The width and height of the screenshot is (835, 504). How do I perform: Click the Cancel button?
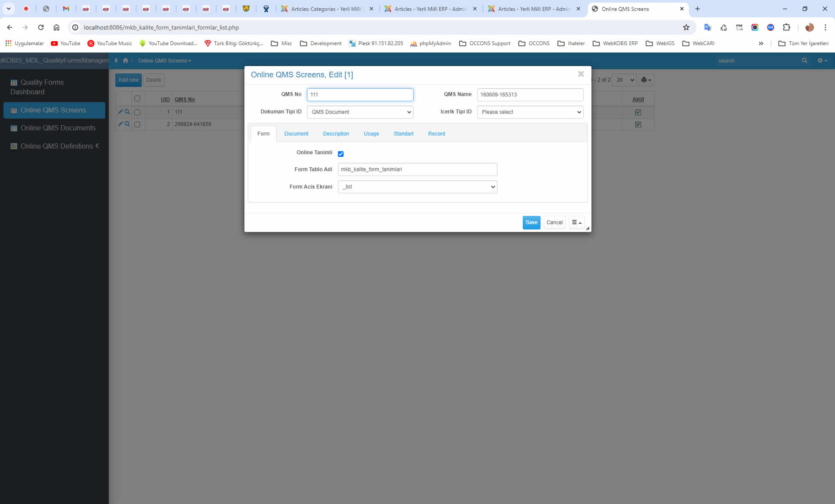554,222
